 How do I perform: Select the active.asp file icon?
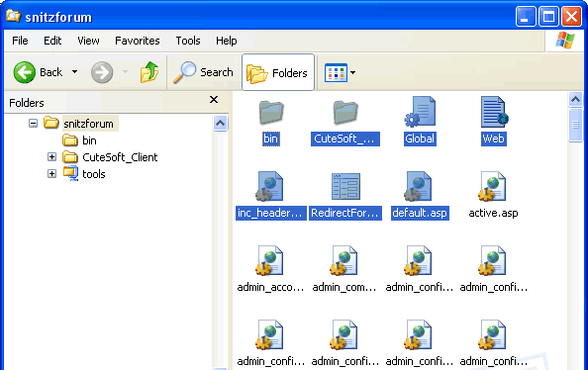pyautogui.click(x=492, y=186)
